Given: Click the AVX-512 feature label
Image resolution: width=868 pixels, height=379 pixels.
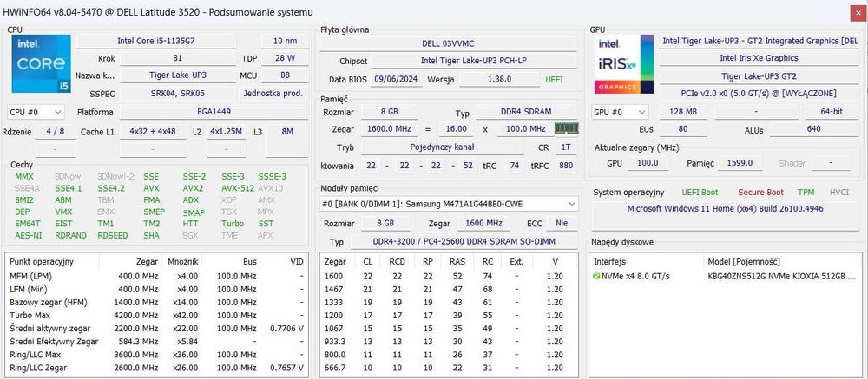Looking at the screenshot, I should [238, 188].
